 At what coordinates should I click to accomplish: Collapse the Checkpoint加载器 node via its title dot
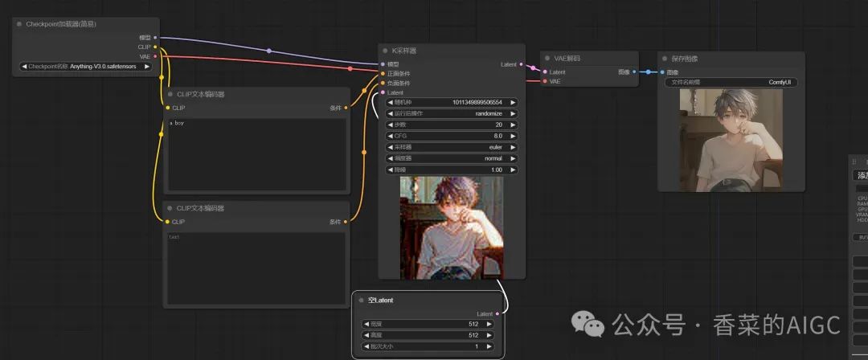tap(19, 24)
